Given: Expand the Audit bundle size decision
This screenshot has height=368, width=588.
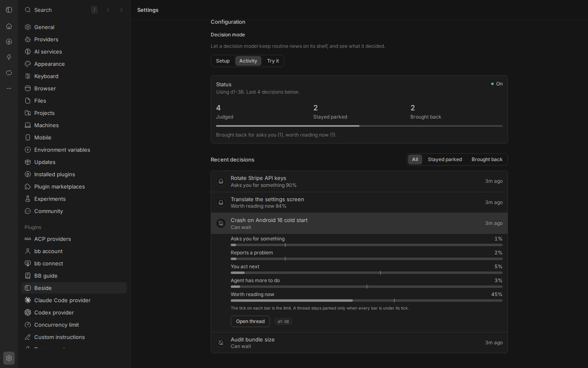Looking at the screenshot, I should coord(359,343).
